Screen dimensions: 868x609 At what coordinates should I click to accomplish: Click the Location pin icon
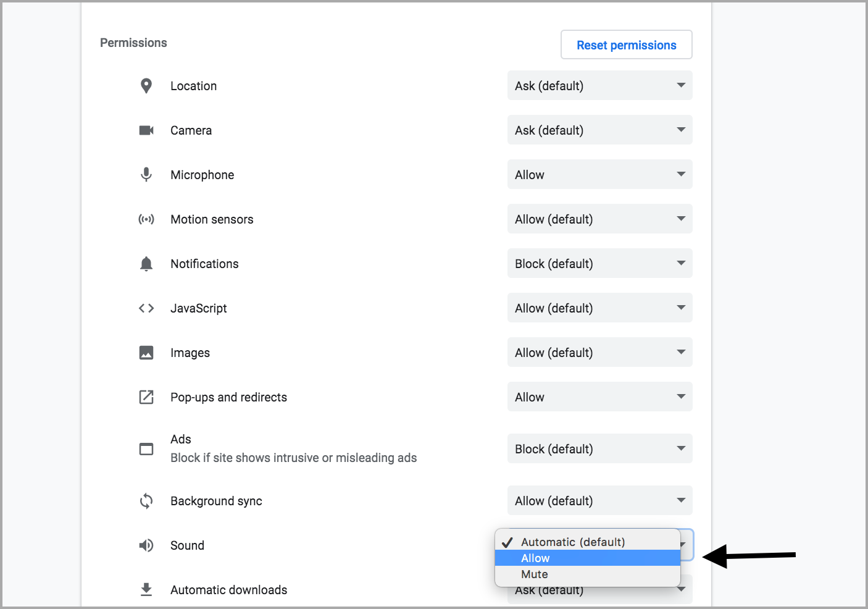coord(146,86)
